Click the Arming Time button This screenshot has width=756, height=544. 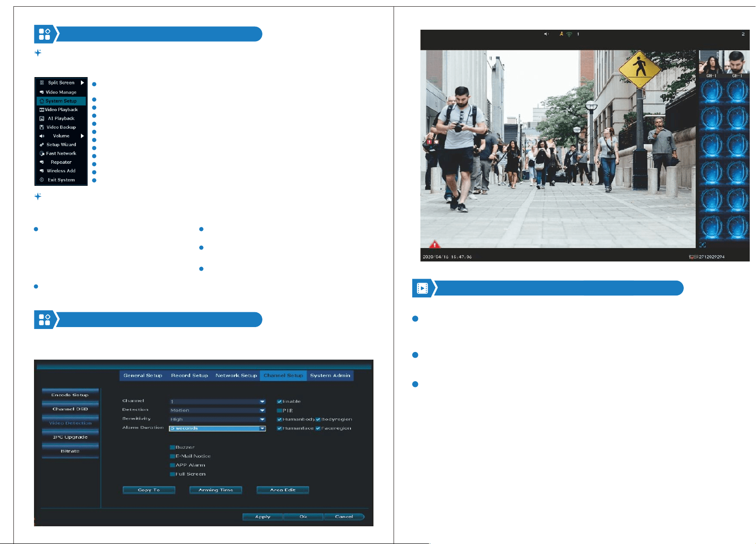pyautogui.click(x=216, y=490)
